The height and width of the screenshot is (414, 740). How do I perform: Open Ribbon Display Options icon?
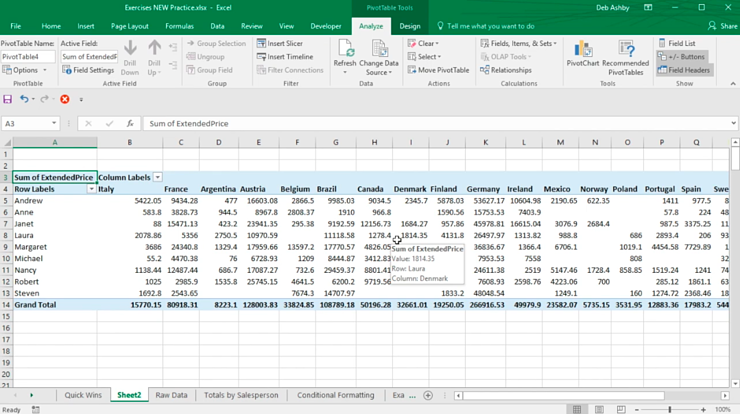pos(648,8)
